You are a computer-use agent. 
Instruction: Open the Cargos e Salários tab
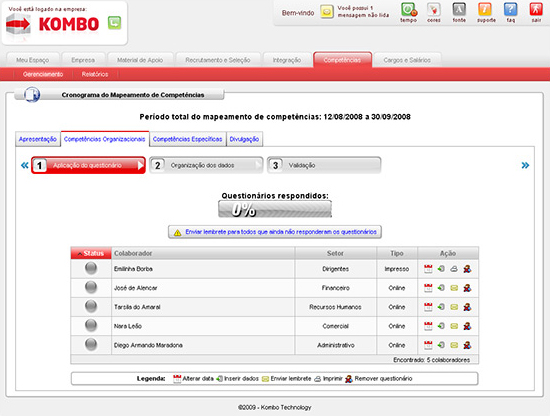click(x=407, y=60)
